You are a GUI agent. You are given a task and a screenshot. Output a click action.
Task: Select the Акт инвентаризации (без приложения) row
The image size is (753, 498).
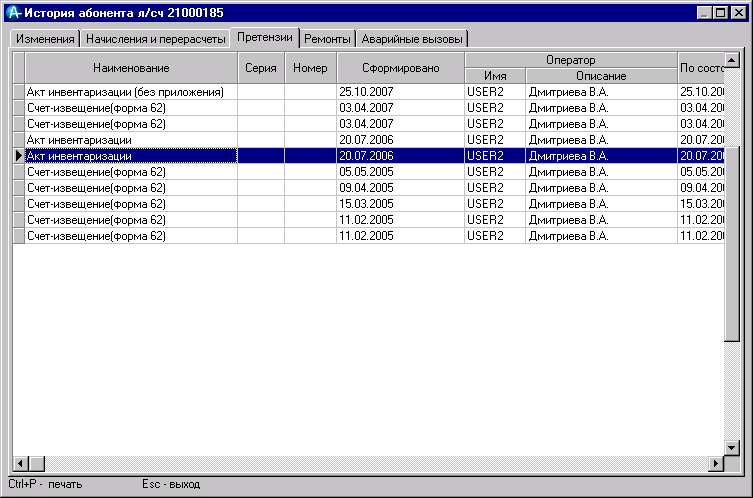(125, 92)
